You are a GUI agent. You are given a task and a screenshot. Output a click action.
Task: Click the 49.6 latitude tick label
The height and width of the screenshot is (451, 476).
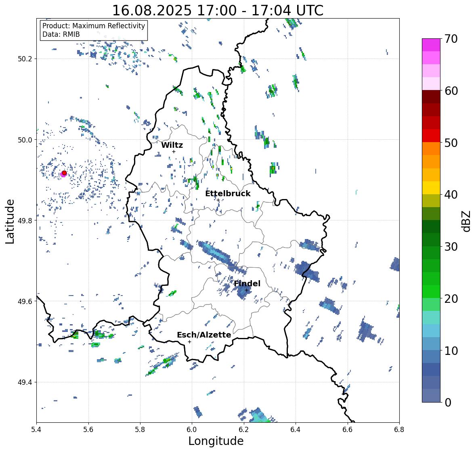[x=25, y=301]
